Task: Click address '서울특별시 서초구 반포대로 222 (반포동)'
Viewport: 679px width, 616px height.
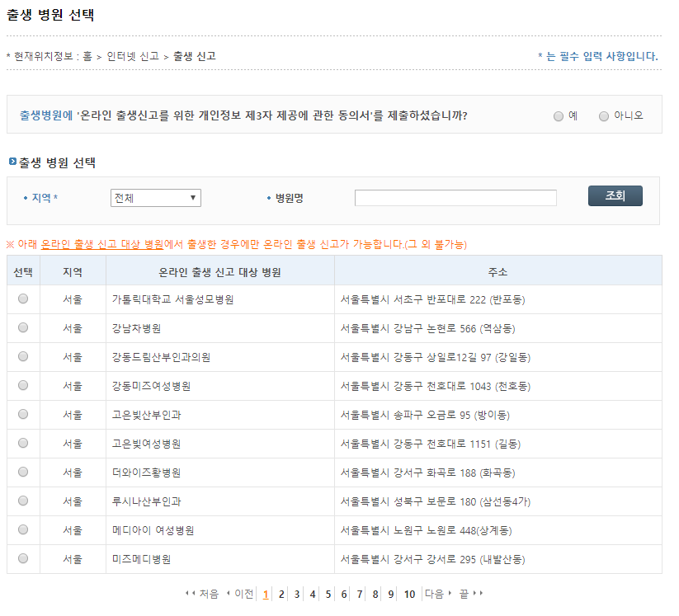Action: tap(432, 299)
